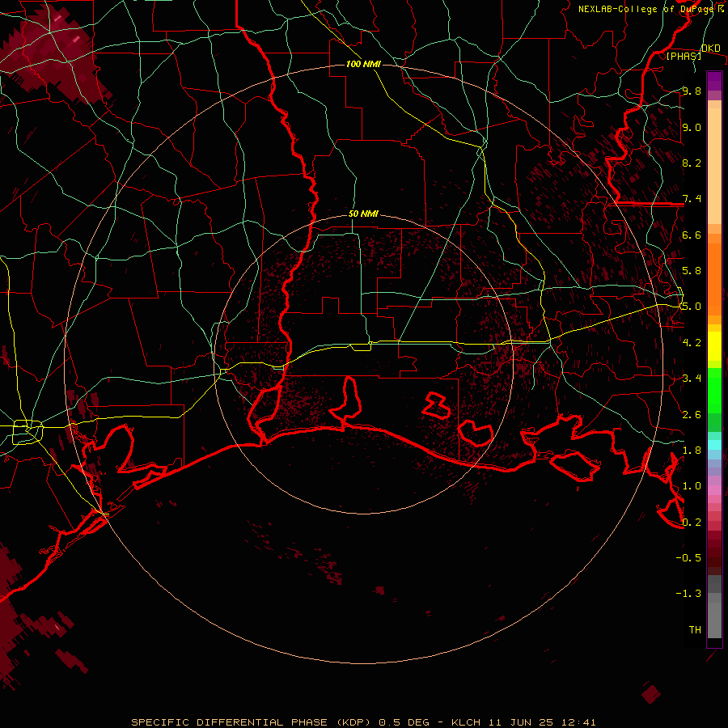The image size is (728, 728).
Task: Click the 1.8 legend value
Action: [x=692, y=450]
